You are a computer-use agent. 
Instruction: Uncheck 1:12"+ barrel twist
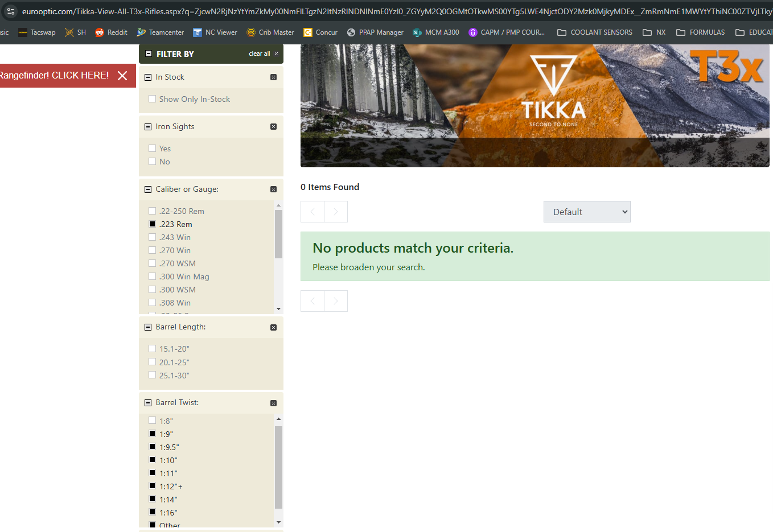[152, 486]
